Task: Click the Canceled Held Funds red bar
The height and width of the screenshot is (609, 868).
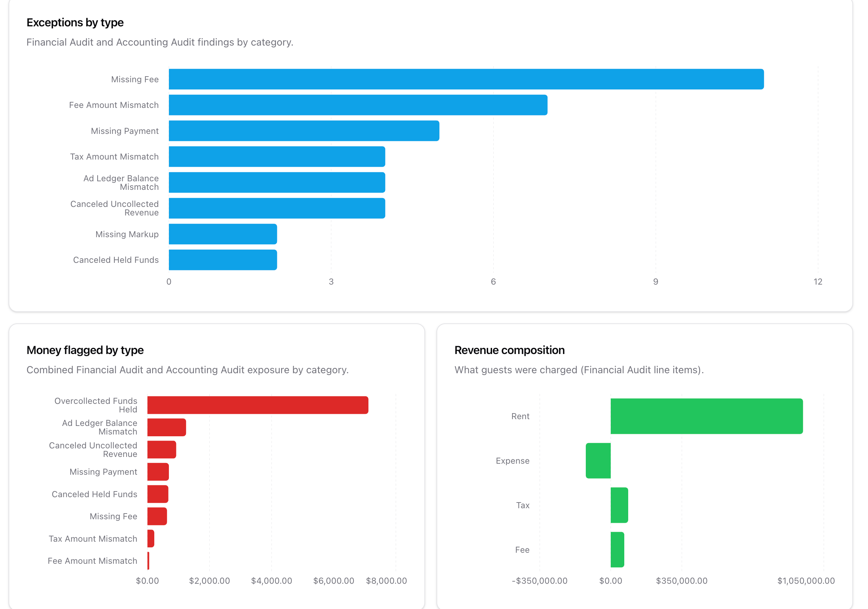Action: [x=157, y=494]
